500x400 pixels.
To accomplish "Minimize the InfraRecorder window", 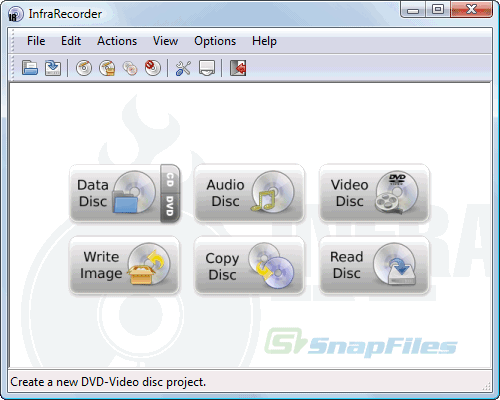I will click(413, 10).
